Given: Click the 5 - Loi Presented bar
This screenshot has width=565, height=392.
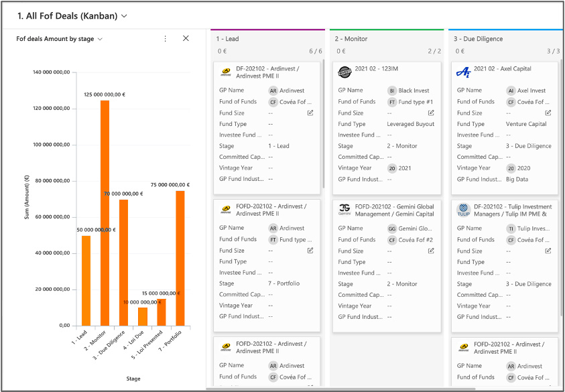Looking at the screenshot, I should pyautogui.click(x=162, y=312).
